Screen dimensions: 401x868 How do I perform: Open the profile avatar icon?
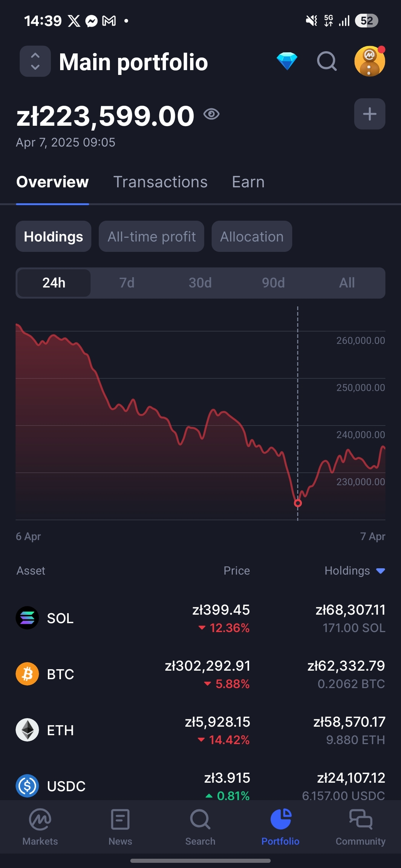pyautogui.click(x=369, y=61)
